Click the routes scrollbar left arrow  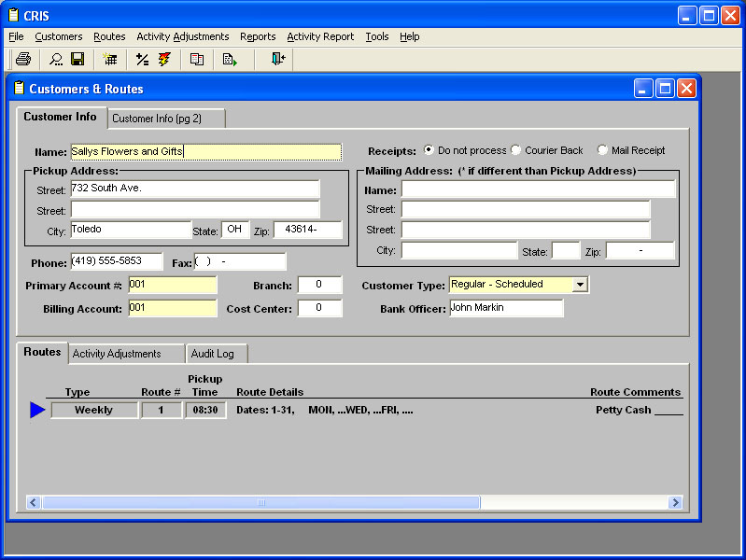pos(34,502)
